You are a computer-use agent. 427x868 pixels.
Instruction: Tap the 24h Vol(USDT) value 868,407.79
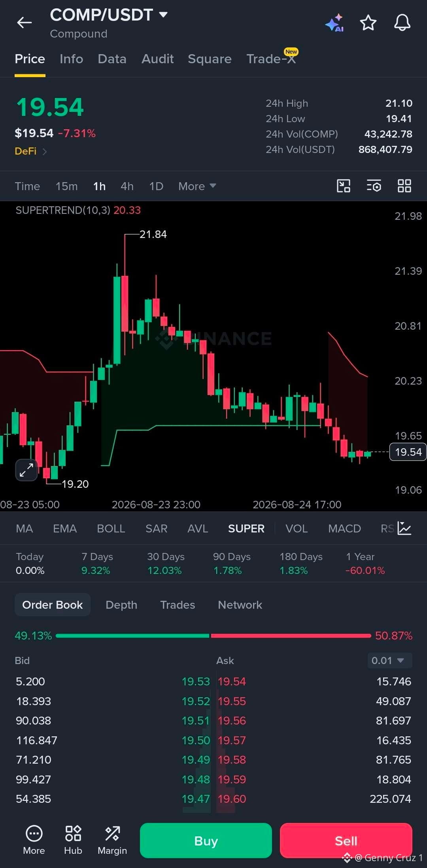click(x=385, y=149)
